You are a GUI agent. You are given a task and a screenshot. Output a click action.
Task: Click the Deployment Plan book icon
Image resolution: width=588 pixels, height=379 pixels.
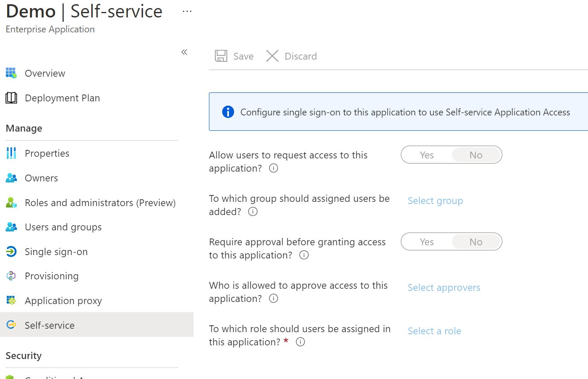(x=11, y=98)
